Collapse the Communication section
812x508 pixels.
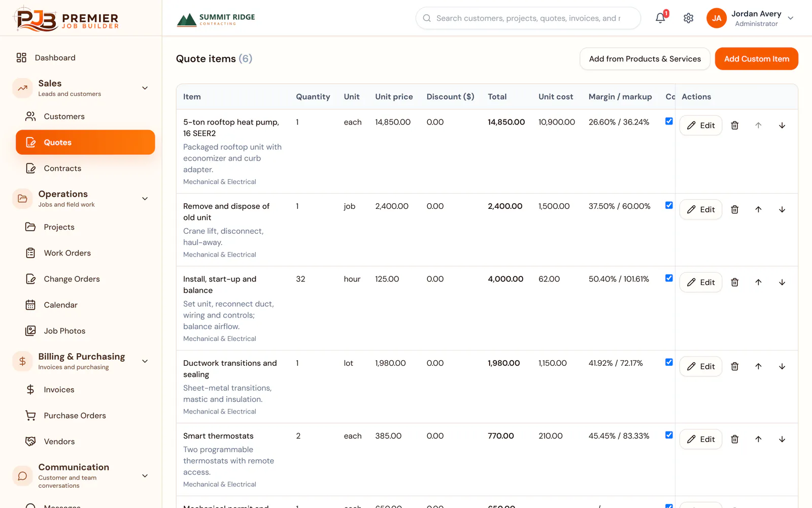click(145, 476)
